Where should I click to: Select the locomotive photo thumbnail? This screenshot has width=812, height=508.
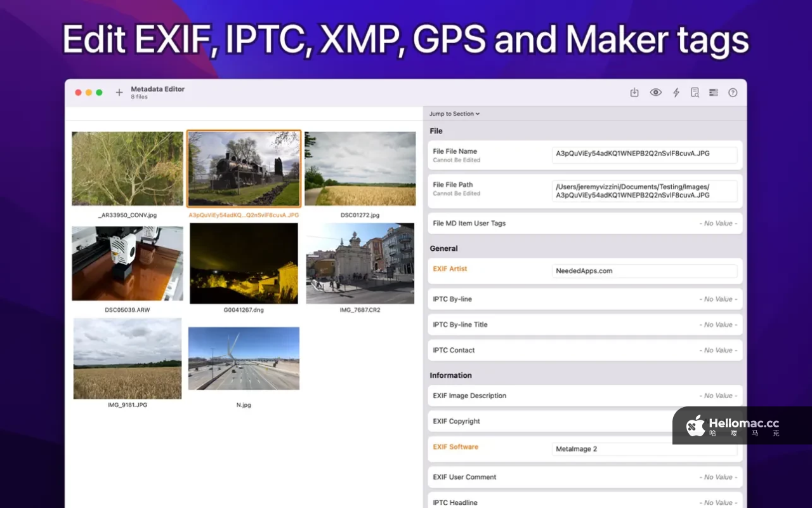244,169
